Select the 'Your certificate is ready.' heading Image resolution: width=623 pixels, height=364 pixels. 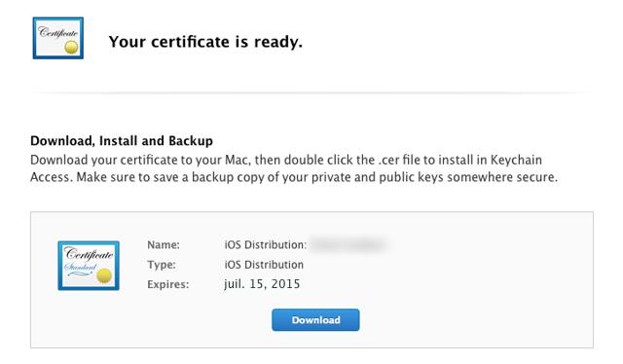205,42
